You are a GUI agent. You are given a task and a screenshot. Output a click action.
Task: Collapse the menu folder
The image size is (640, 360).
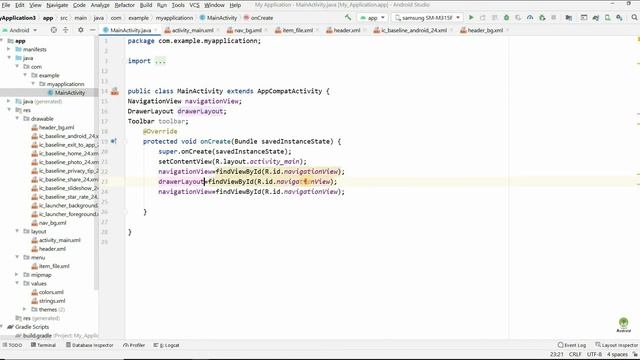17,257
